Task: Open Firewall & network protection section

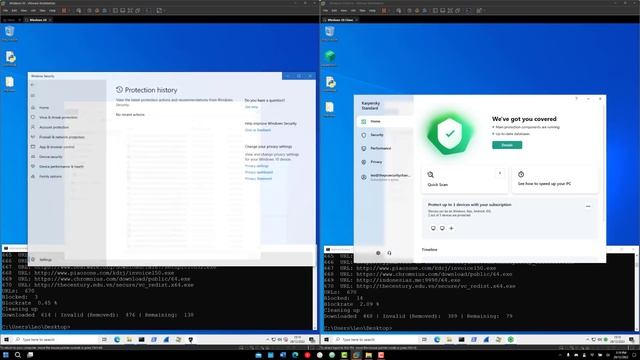Action: 62,137
